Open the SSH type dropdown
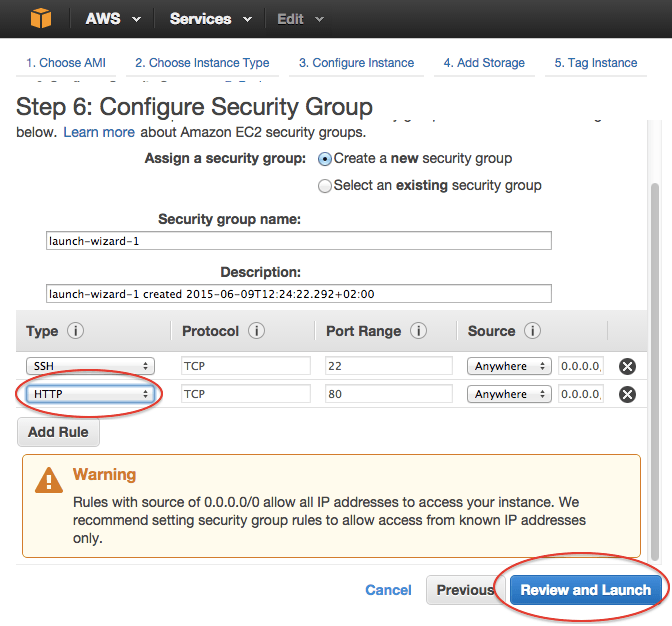Image resolution: width=672 pixels, height=626 pixels. tap(90, 366)
